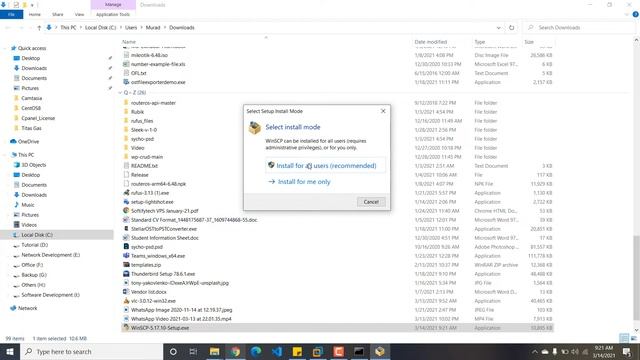Open Windows Start menu
Image resolution: width=640 pixels, height=360 pixels.
[10, 351]
